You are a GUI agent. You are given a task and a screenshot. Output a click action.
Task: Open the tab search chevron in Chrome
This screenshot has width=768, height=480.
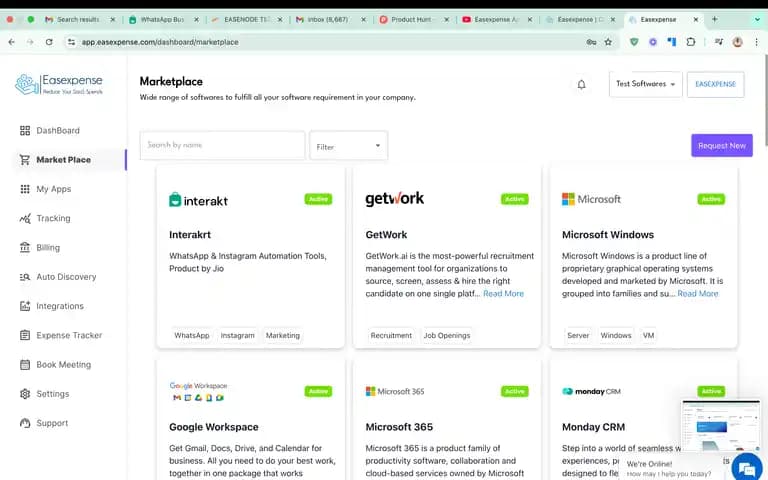757,20
